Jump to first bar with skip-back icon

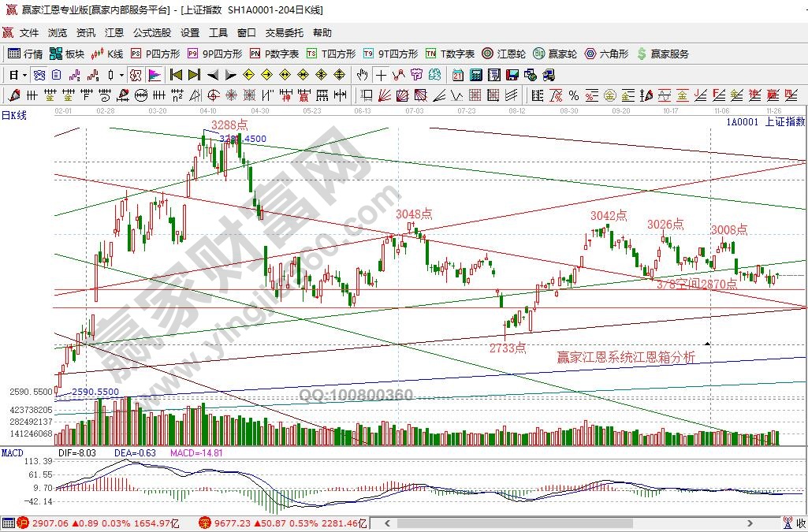point(176,75)
